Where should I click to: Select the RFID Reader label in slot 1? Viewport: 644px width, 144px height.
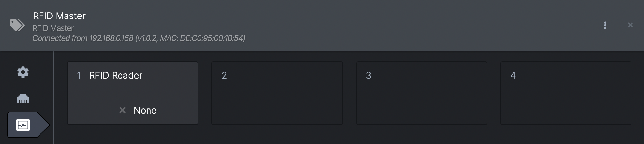click(116, 75)
